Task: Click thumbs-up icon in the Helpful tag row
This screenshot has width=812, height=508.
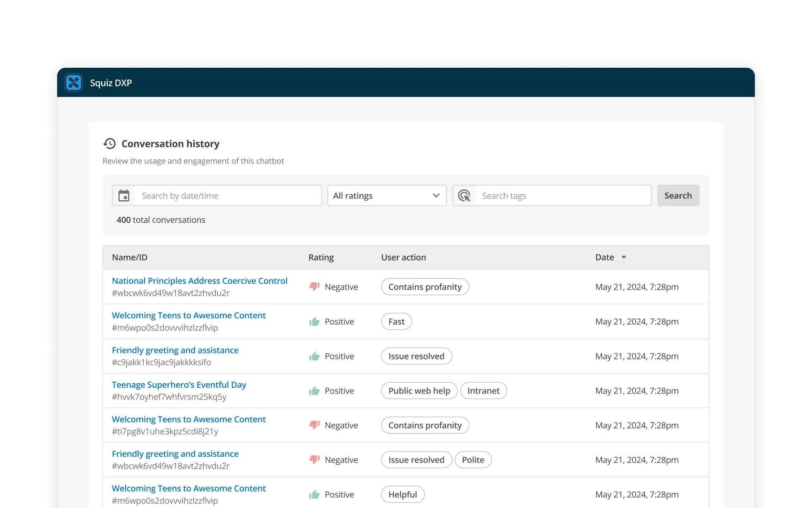Action: [314, 494]
